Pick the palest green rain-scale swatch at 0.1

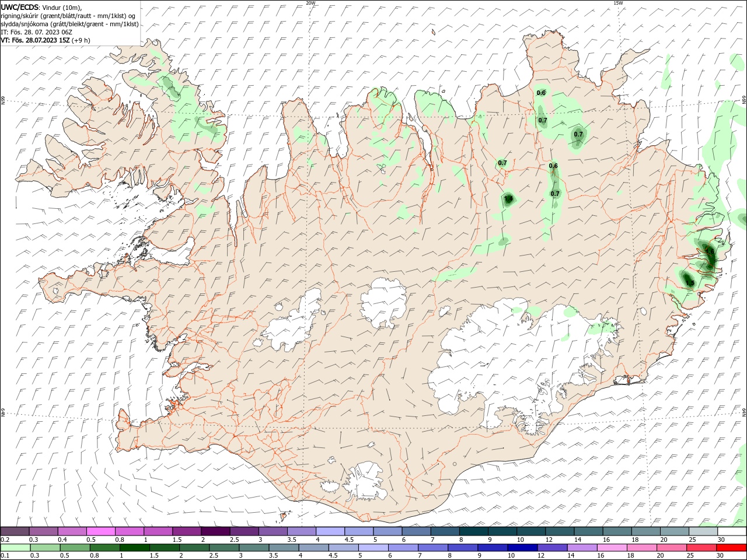(x=15, y=548)
